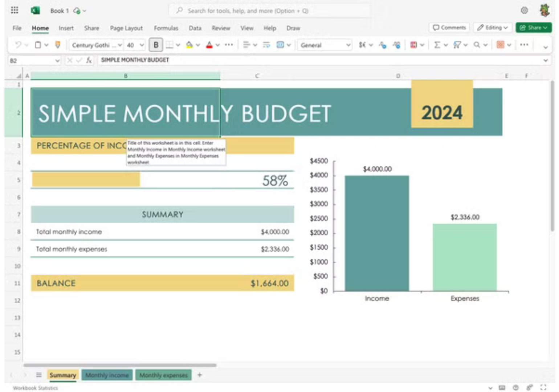Toggle bold formatting for cell B2
Image resolution: width=559 pixels, height=392 pixels.
click(156, 45)
